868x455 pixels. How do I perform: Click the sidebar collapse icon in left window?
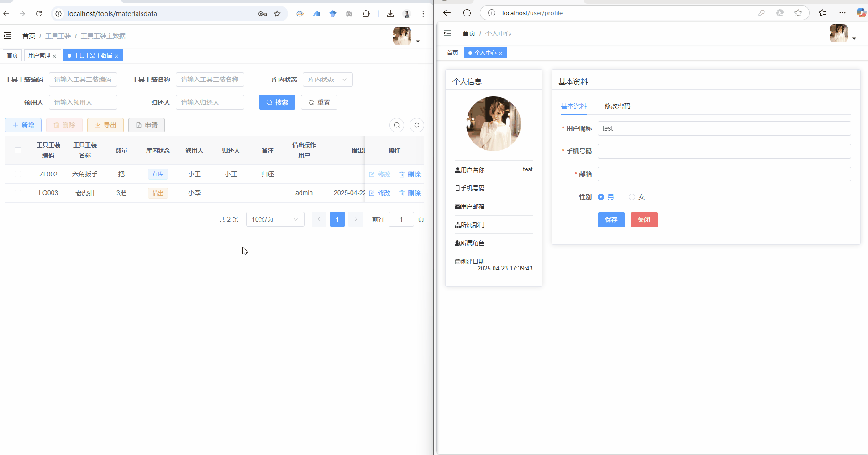[7, 36]
